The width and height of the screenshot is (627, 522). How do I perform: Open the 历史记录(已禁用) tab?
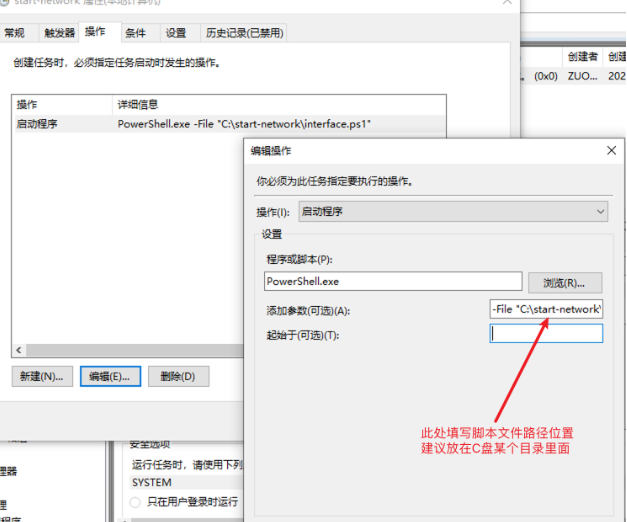coord(244,33)
